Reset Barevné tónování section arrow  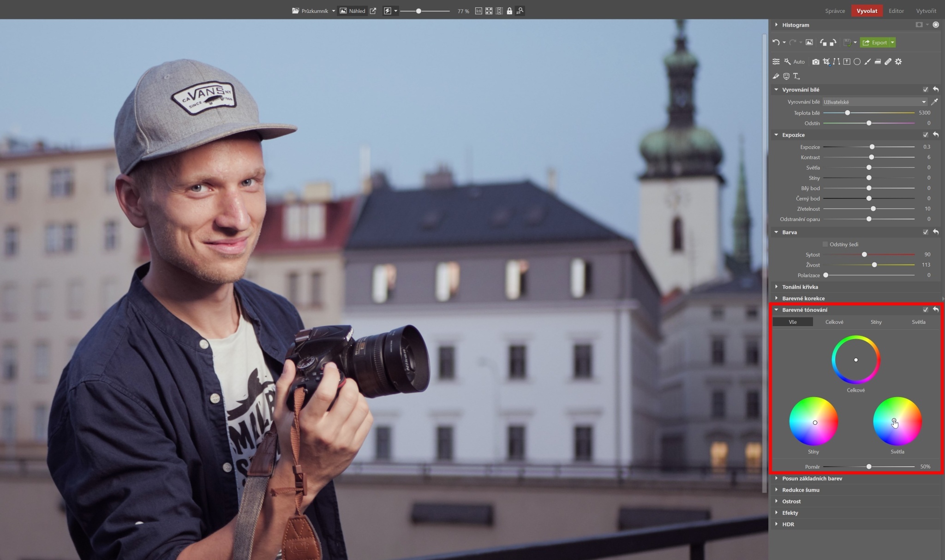click(x=936, y=310)
